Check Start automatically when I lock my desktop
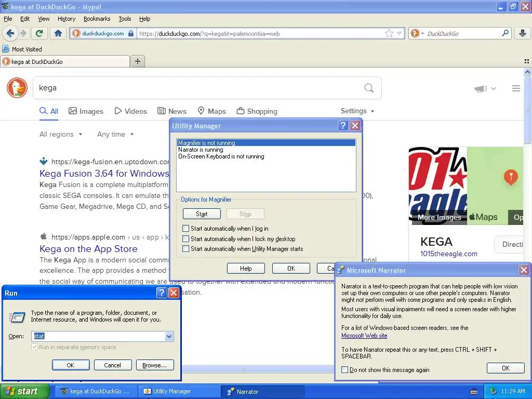 185,239
